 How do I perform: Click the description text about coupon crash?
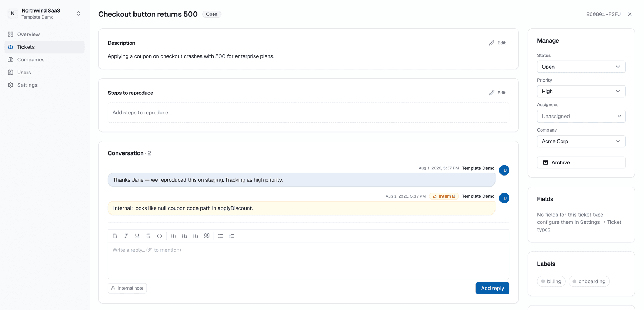click(191, 56)
